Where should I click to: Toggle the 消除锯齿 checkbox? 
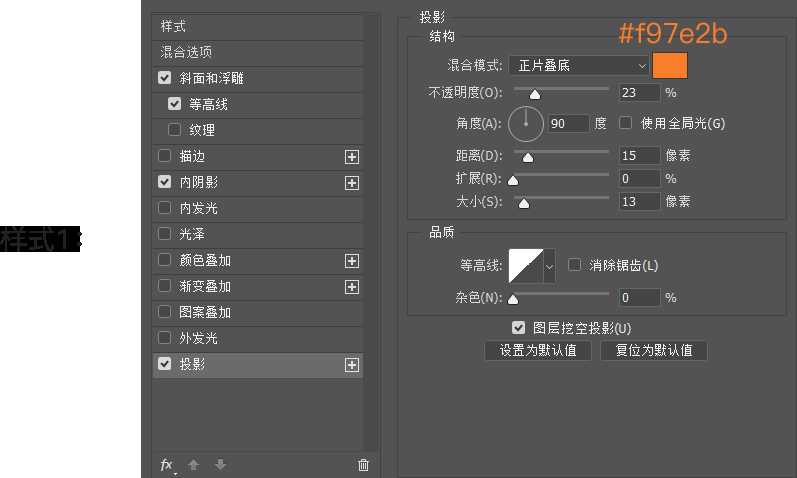574,265
